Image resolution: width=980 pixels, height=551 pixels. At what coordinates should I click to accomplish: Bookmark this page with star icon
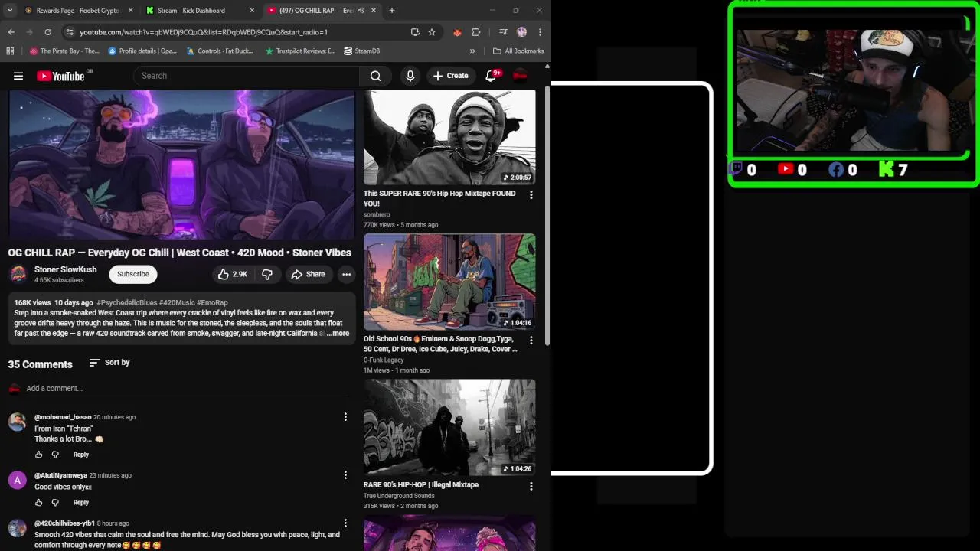pos(432,32)
